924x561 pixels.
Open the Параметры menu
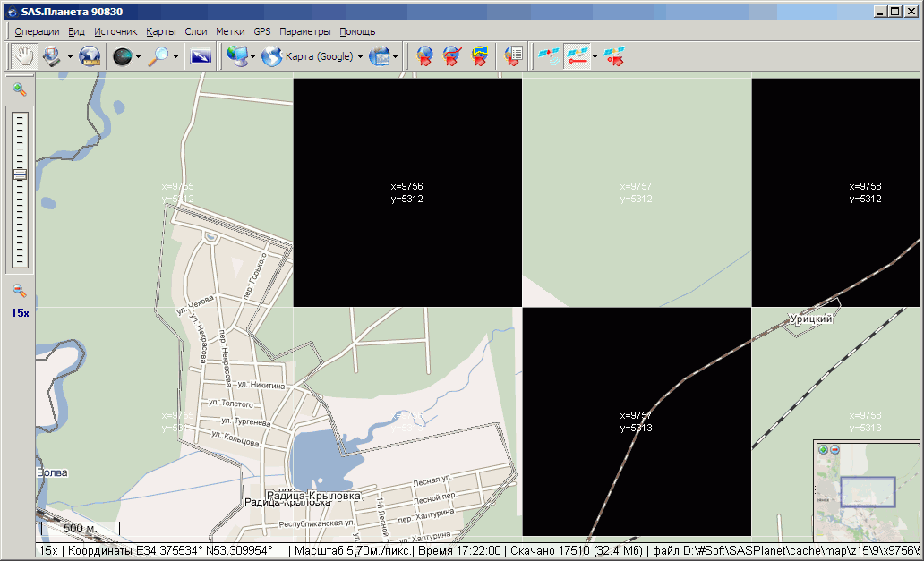[304, 31]
